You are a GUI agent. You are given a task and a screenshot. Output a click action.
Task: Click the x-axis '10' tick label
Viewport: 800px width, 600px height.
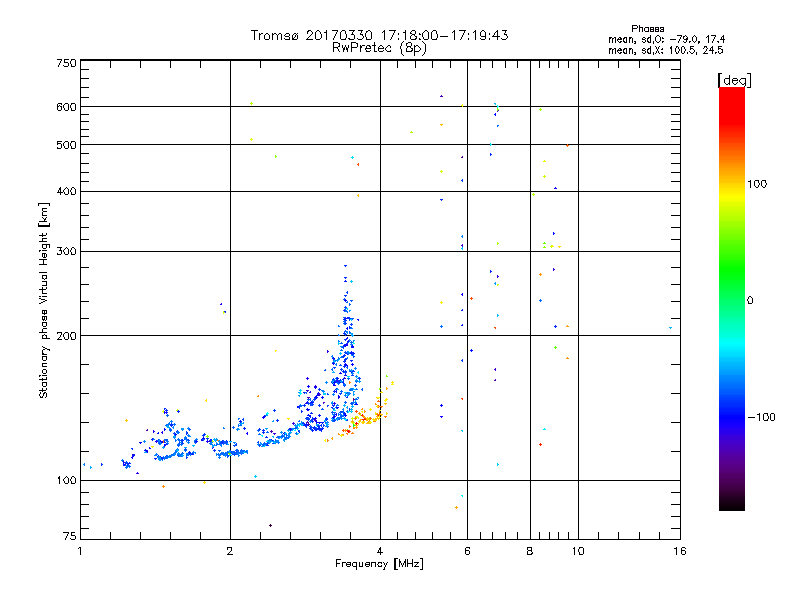click(x=578, y=551)
